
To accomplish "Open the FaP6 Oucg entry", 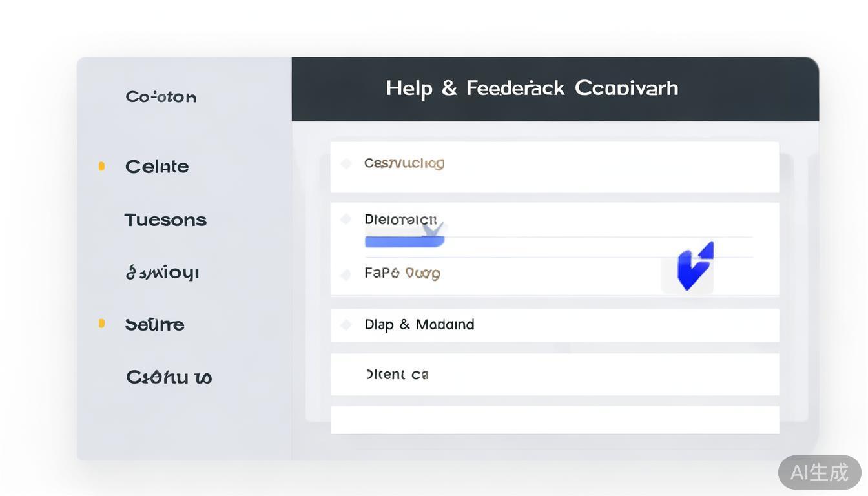I will point(402,273).
